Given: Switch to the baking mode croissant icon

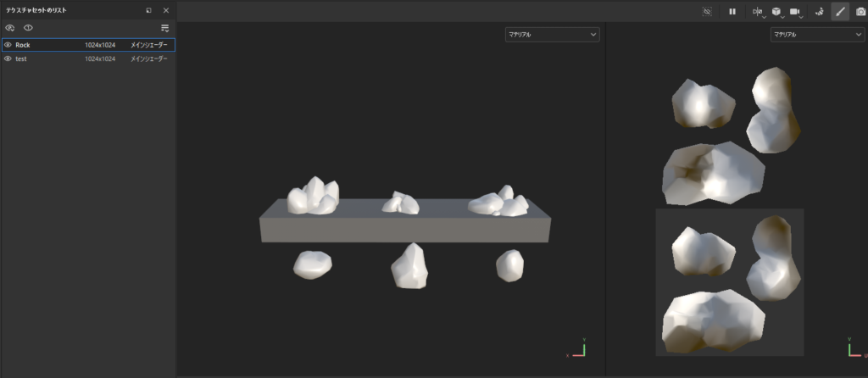Looking at the screenshot, I should [819, 12].
